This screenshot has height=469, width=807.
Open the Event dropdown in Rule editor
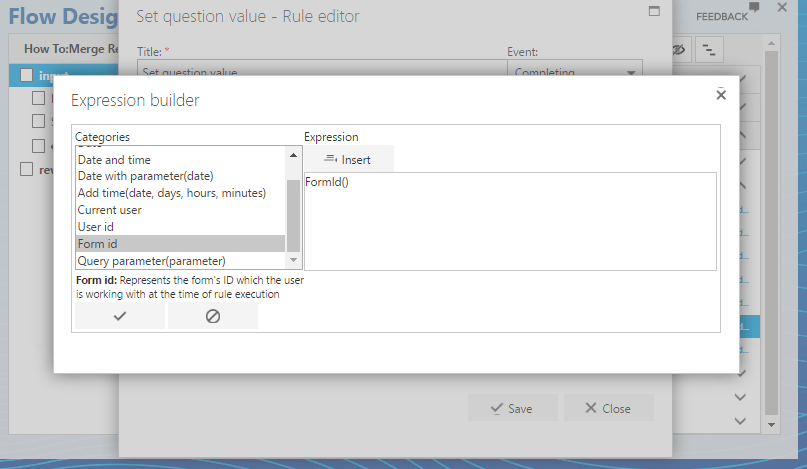pyautogui.click(x=575, y=68)
